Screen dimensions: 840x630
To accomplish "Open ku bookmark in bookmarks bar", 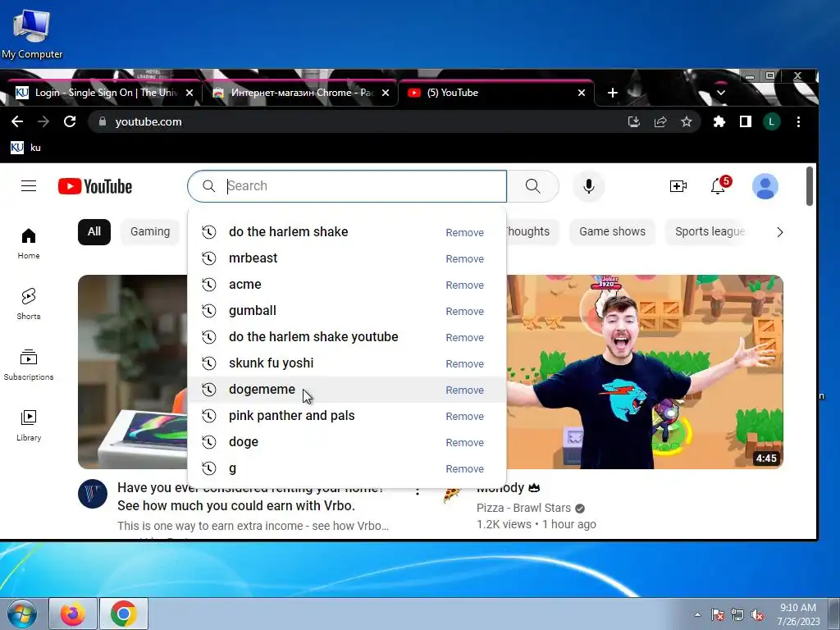I will pos(25,148).
